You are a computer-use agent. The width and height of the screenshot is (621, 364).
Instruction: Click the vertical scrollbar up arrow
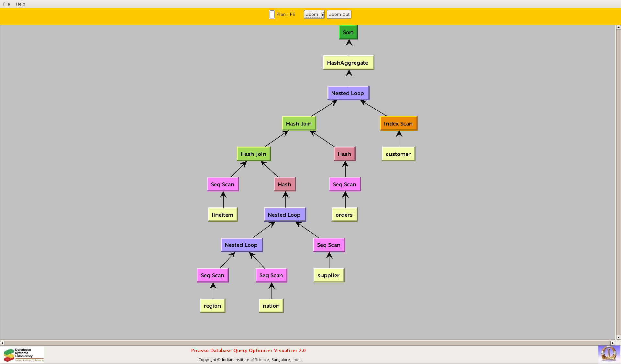click(x=618, y=28)
